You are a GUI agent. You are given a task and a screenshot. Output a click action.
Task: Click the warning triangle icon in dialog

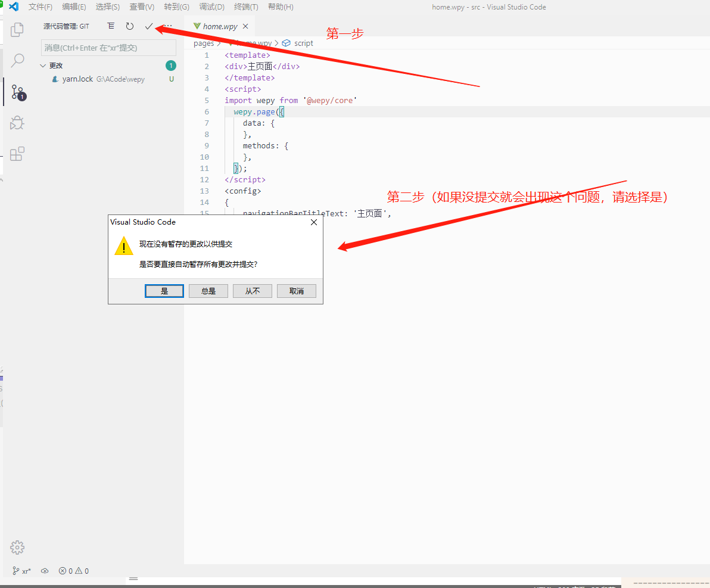click(124, 245)
